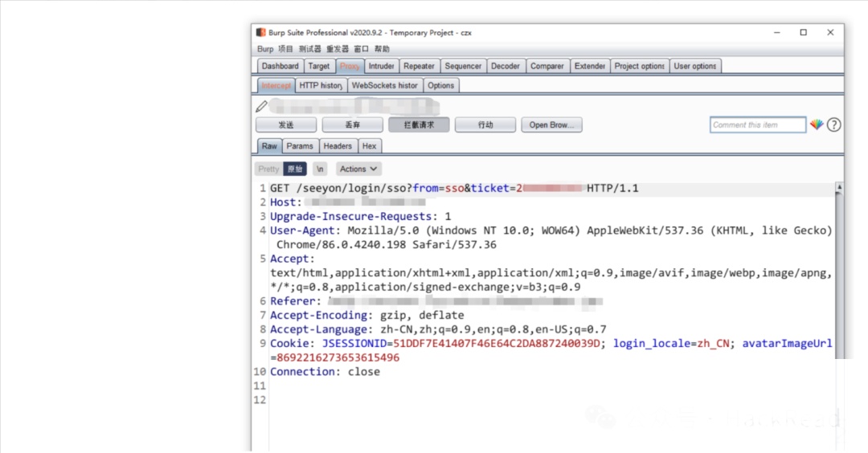Screen dimensions: 868x453
Task: Switch to the Hex view tab
Action: coord(369,146)
